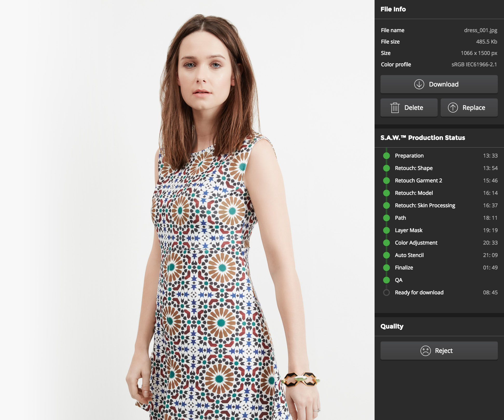
Task: Click the green Preparation status dot
Action: point(386,156)
